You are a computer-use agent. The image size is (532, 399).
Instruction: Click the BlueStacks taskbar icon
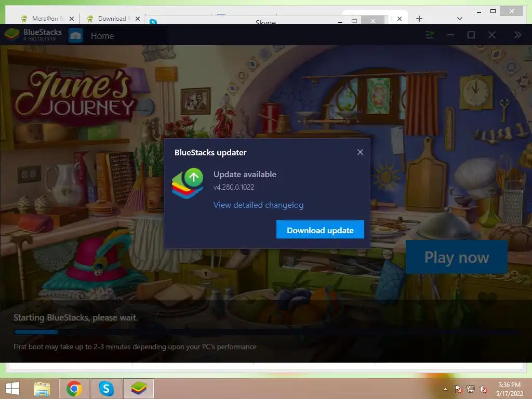click(x=138, y=389)
